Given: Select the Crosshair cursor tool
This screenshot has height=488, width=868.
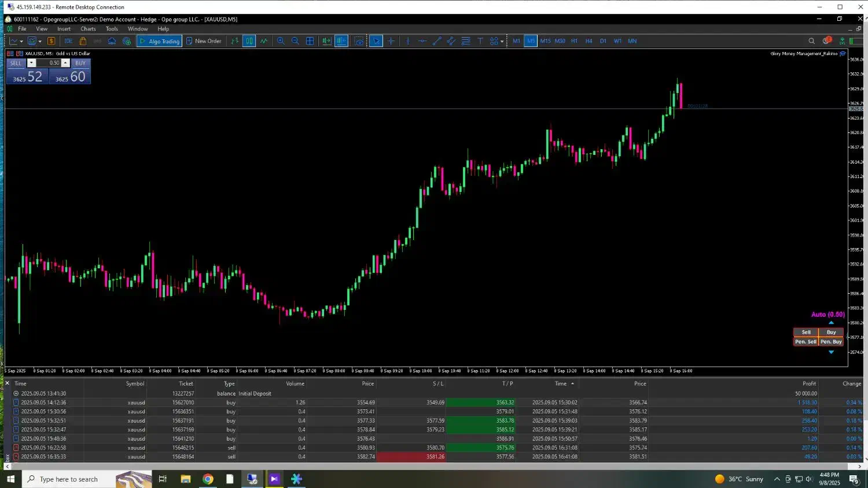Looking at the screenshot, I should [391, 41].
